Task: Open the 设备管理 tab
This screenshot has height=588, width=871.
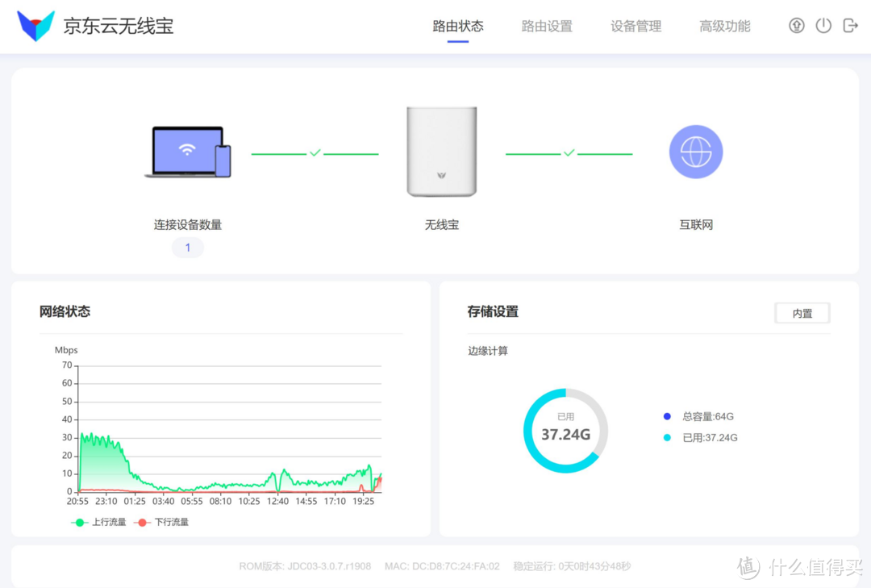Action: click(636, 26)
